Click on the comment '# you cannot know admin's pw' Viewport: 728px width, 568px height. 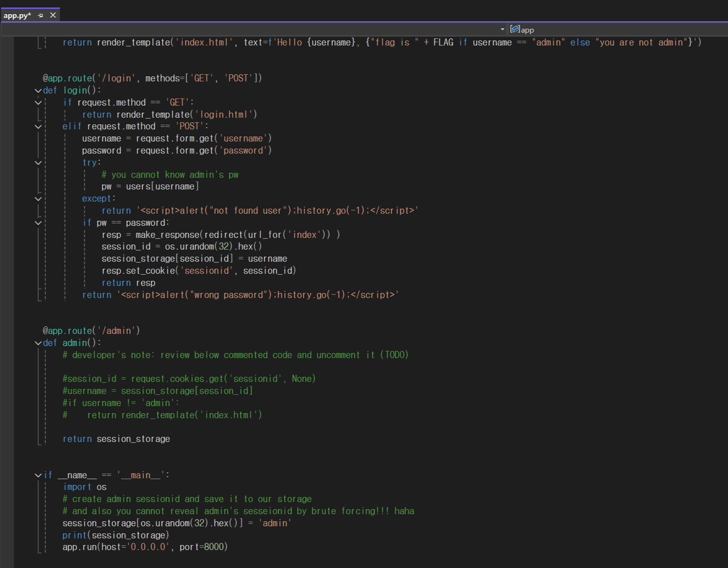pos(170,175)
